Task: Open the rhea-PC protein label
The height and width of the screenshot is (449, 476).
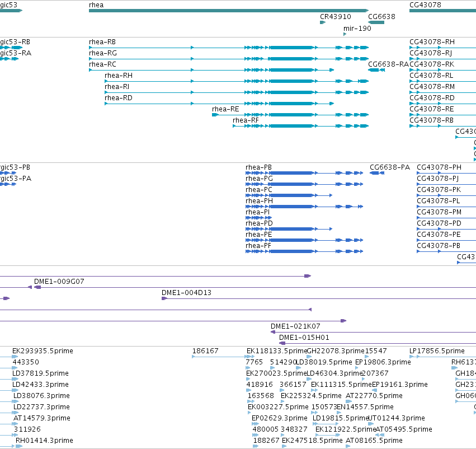Action: [x=259, y=190]
